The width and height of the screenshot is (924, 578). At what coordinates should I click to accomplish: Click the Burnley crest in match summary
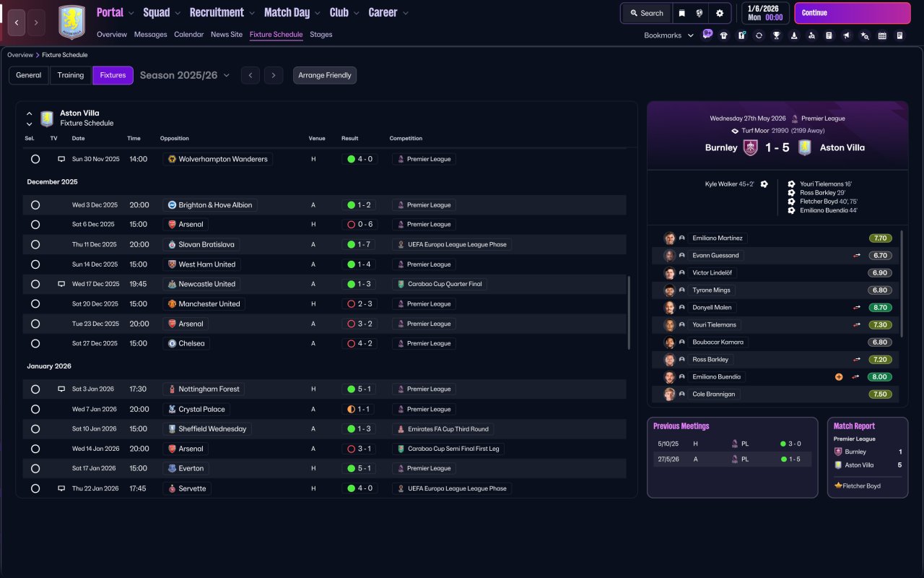coord(751,147)
